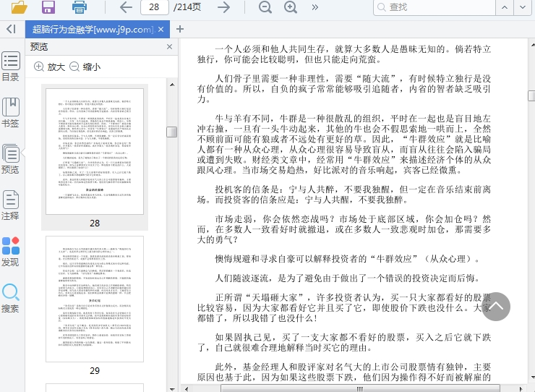Open the 搜索 search panel
Screen dimensions: 535x392
pos(11,298)
